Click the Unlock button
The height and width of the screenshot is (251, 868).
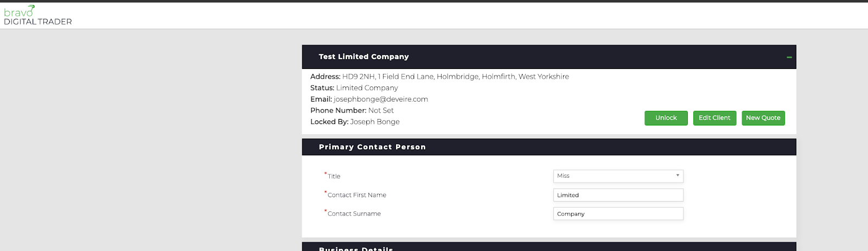(x=666, y=118)
